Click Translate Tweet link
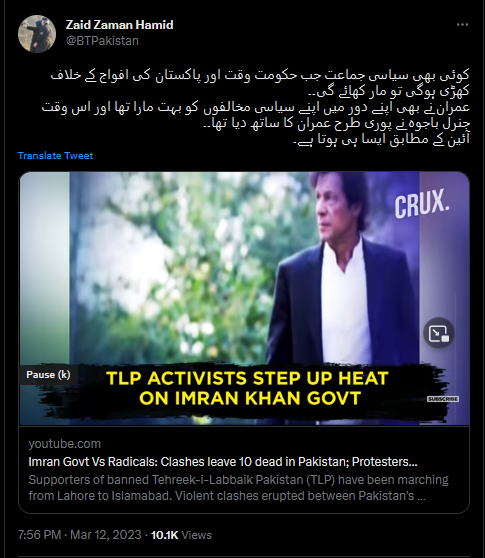Viewport: 485px width, 558px height. coord(56,156)
